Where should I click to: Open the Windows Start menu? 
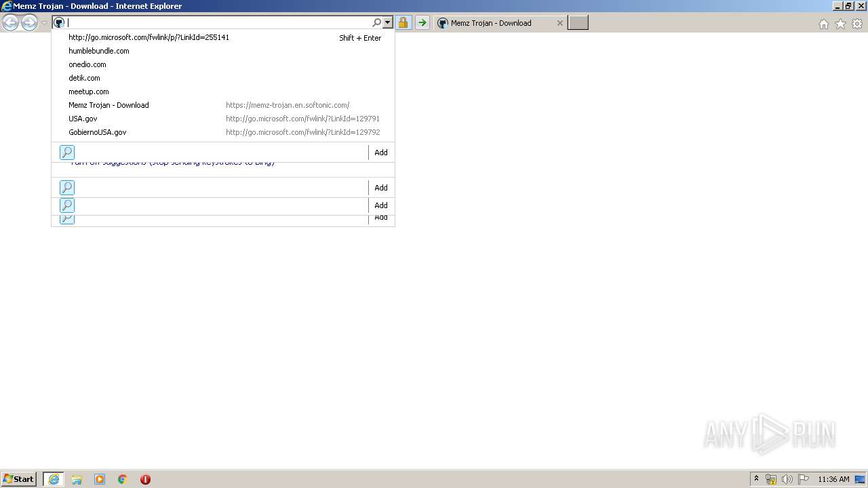coord(19,479)
